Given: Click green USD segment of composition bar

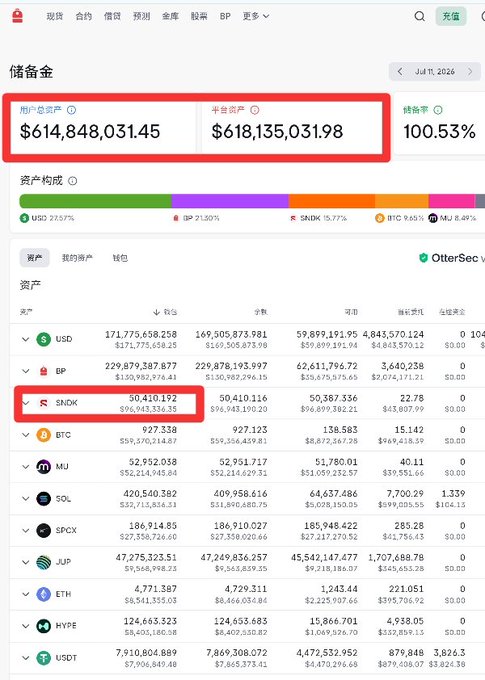Looking at the screenshot, I should pyautogui.click(x=95, y=201).
